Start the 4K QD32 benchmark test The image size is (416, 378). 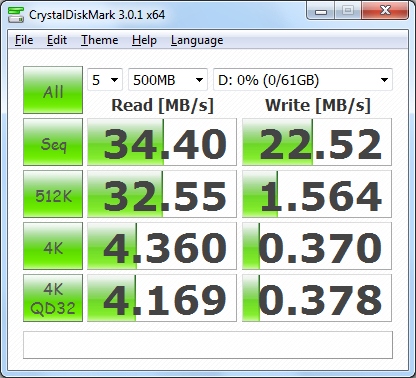(x=53, y=298)
